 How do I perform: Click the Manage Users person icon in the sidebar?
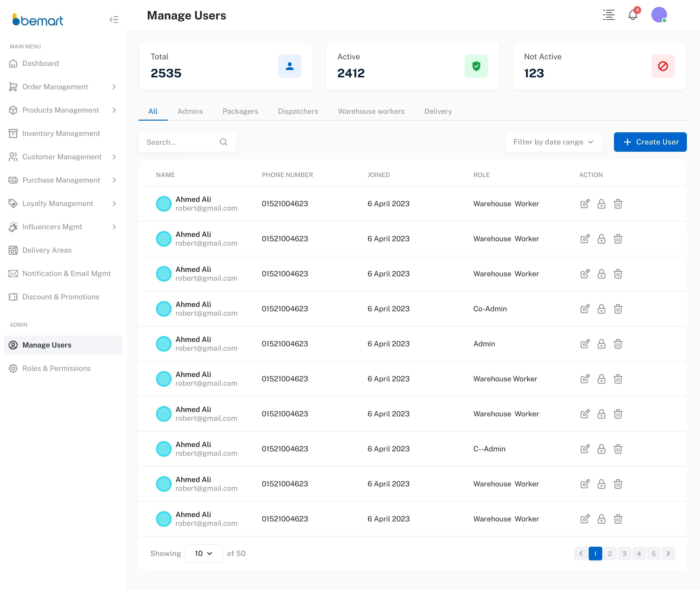pos(13,345)
